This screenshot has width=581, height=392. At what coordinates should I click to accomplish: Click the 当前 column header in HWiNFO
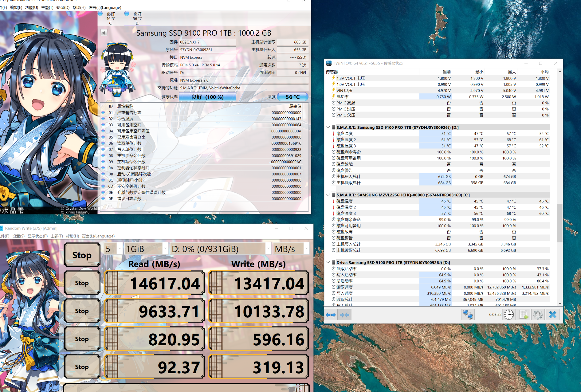tap(435, 72)
